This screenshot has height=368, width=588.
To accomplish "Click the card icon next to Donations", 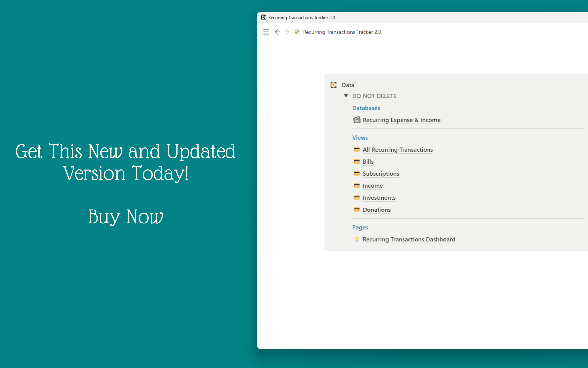I will 356,210.
